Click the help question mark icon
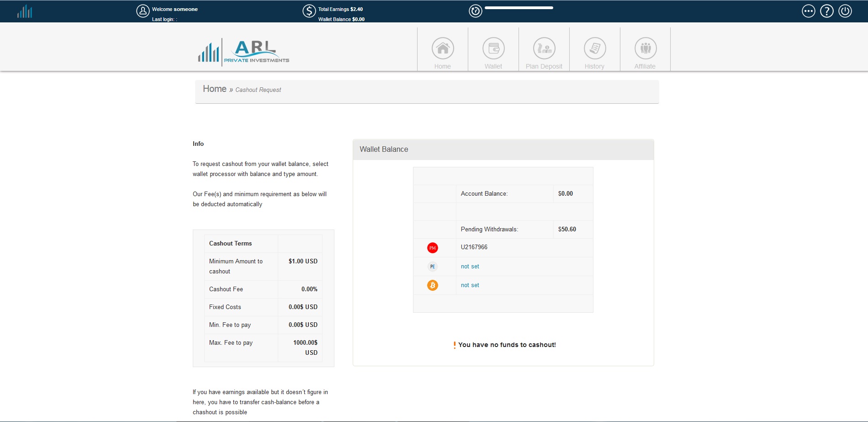This screenshot has height=422, width=868. (x=826, y=11)
